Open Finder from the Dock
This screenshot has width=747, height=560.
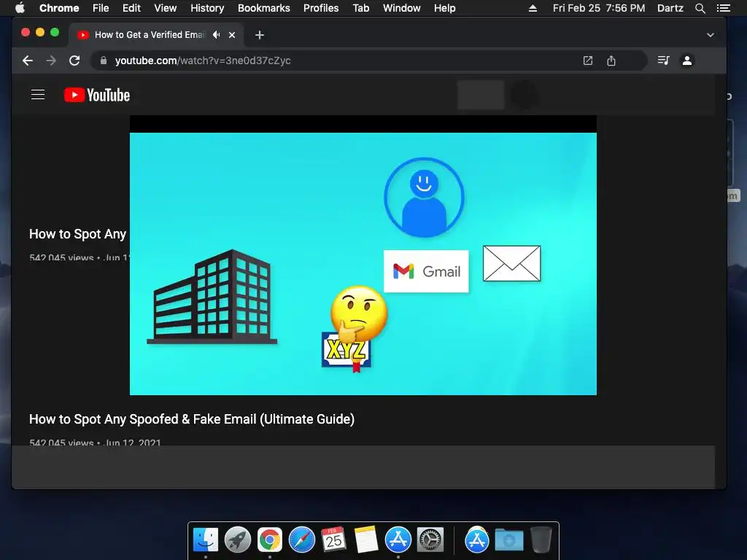point(205,540)
